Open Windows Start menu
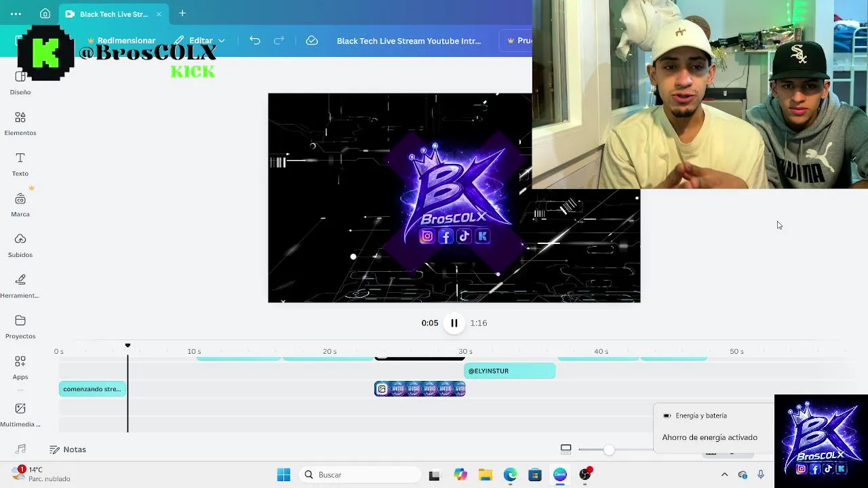This screenshot has width=868, height=488. (x=283, y=475)
